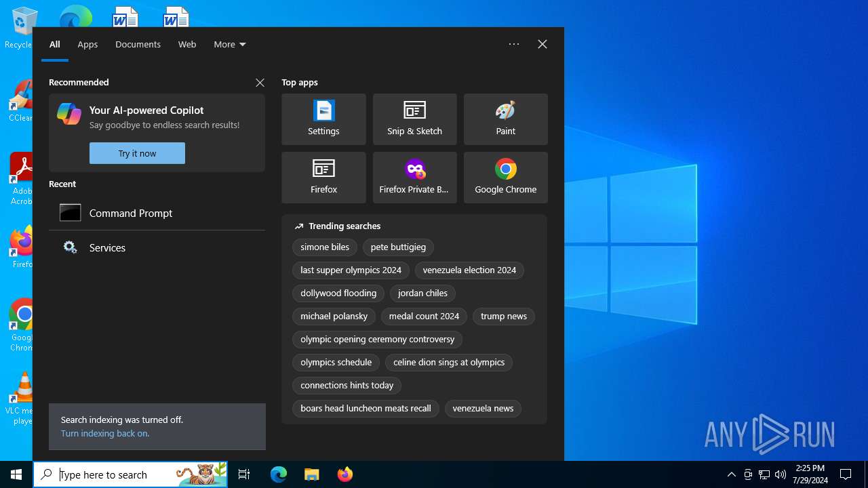Switch to the Apps tab
The height and width of the screenshot is (488, 868).
point(87,44)
